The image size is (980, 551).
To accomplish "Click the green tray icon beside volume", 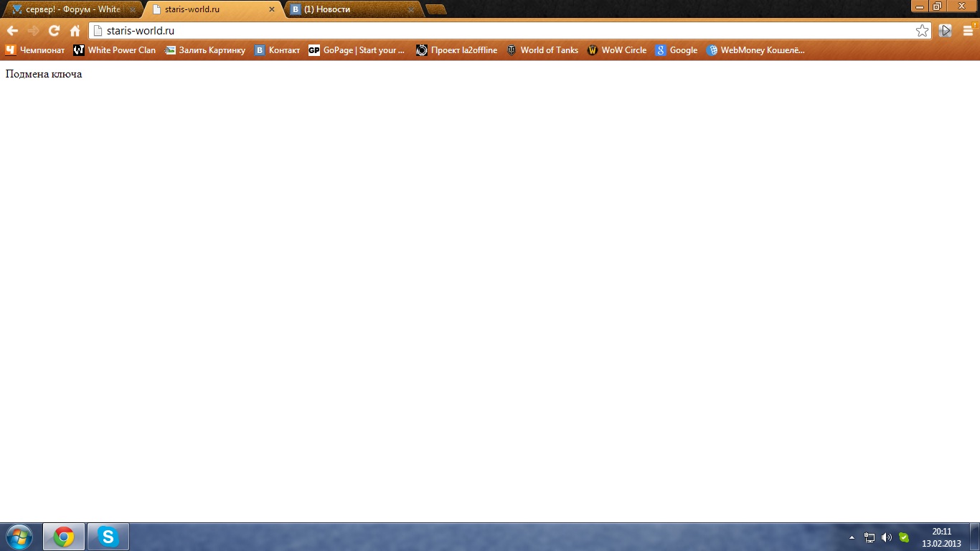I will click(x=904, y=537).
